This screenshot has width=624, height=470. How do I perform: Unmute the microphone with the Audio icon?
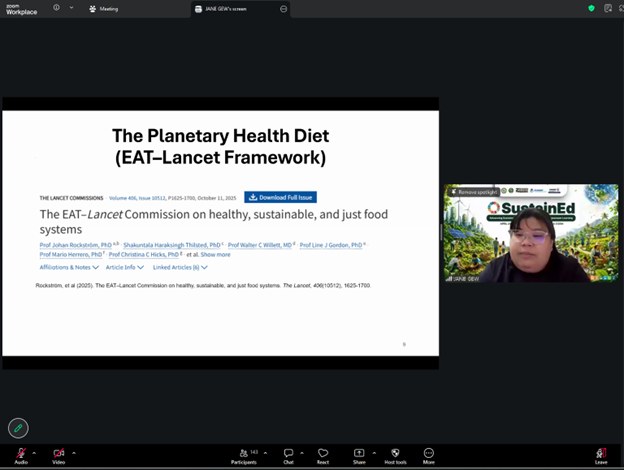pyautogui.click(x=21, y=453)
